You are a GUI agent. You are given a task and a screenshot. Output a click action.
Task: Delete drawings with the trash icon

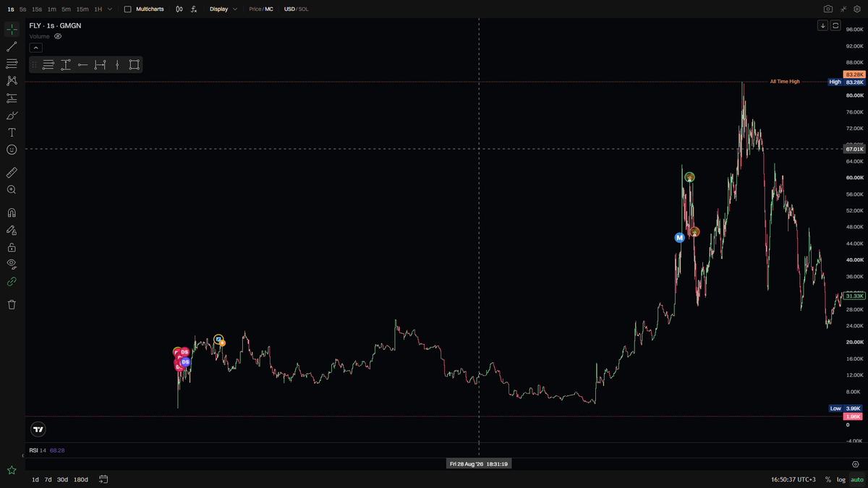pyautogui.click(x=12, y=304)
